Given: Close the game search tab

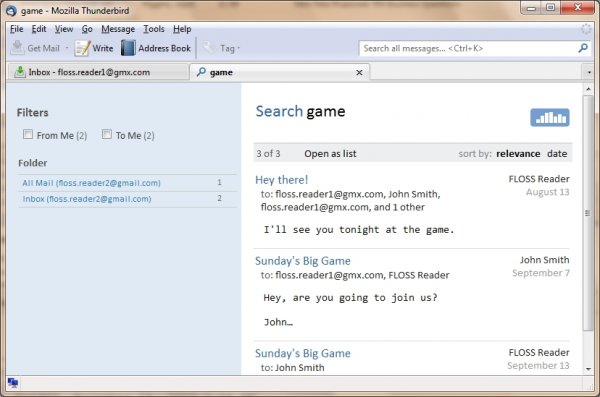Looking at the screenshot, I should [x=359, y=72].
